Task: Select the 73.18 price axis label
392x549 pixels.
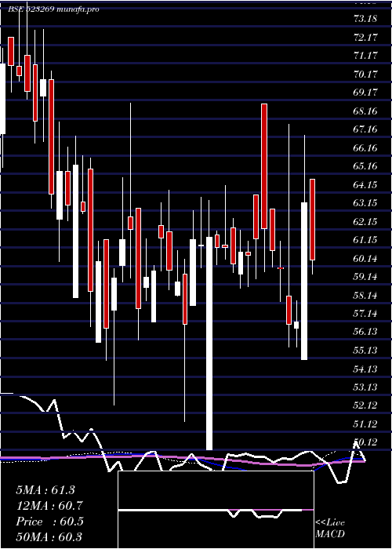Action: click(x=365, y=19)
